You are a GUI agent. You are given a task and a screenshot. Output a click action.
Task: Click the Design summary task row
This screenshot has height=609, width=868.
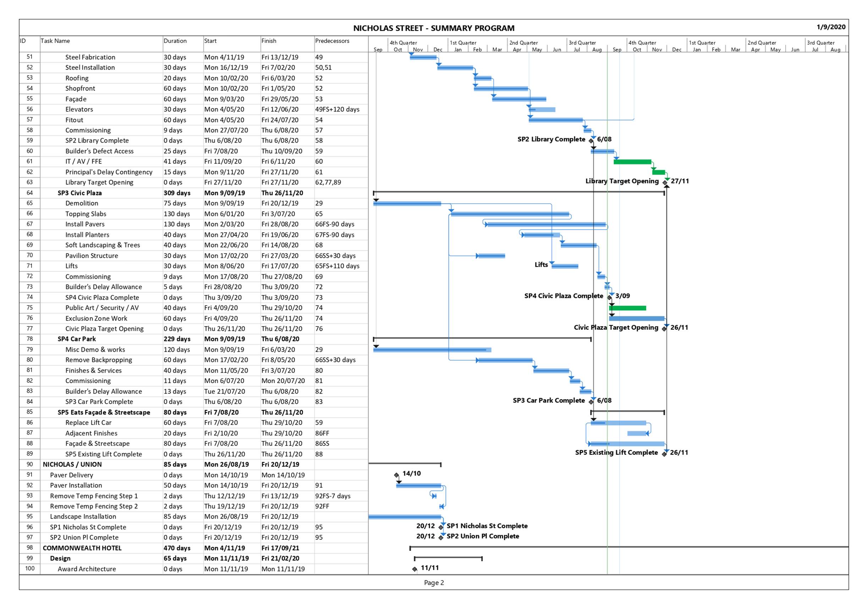[193, 559]
